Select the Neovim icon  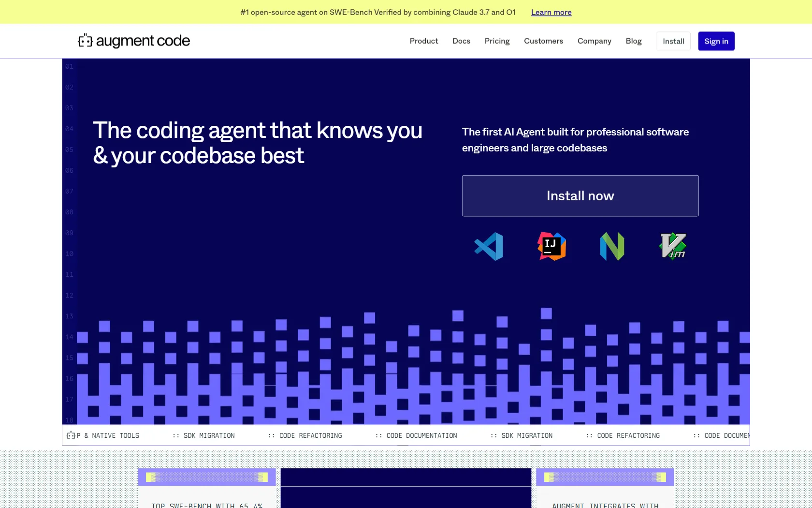(x=612, y=246)
